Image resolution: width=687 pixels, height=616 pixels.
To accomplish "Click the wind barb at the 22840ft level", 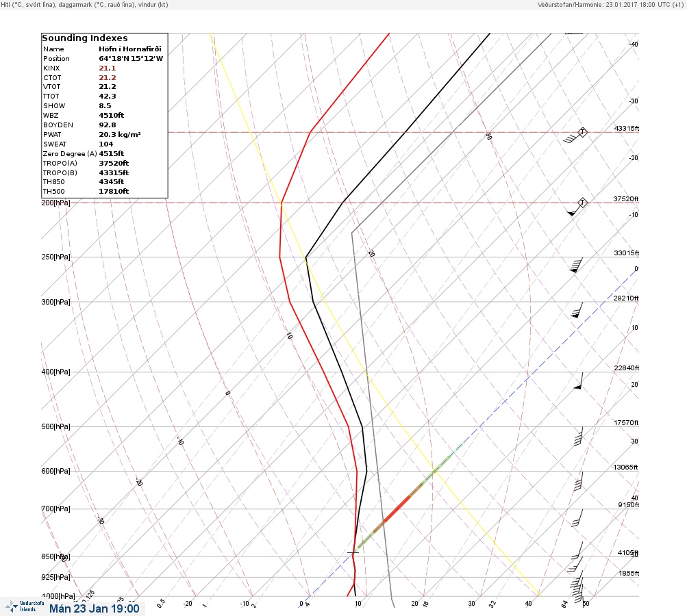I will [x=578, y=381].
